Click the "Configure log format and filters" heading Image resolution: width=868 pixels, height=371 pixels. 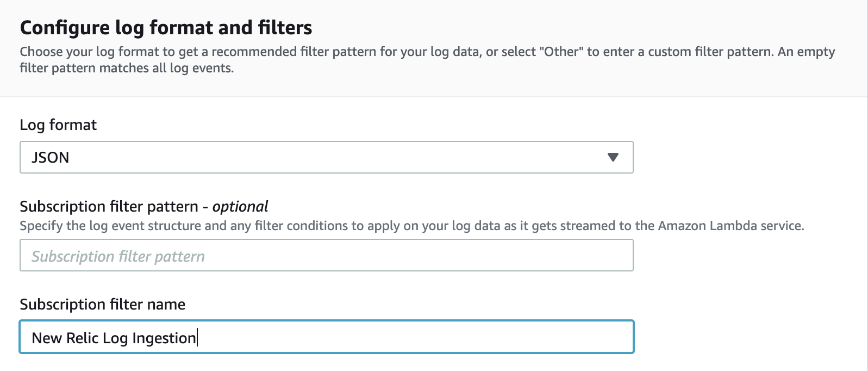(x=166, y=28)
